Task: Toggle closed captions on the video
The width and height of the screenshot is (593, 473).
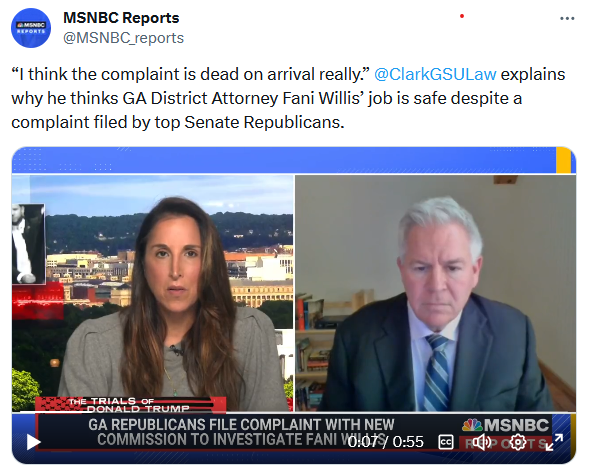Action: (446, 442)
